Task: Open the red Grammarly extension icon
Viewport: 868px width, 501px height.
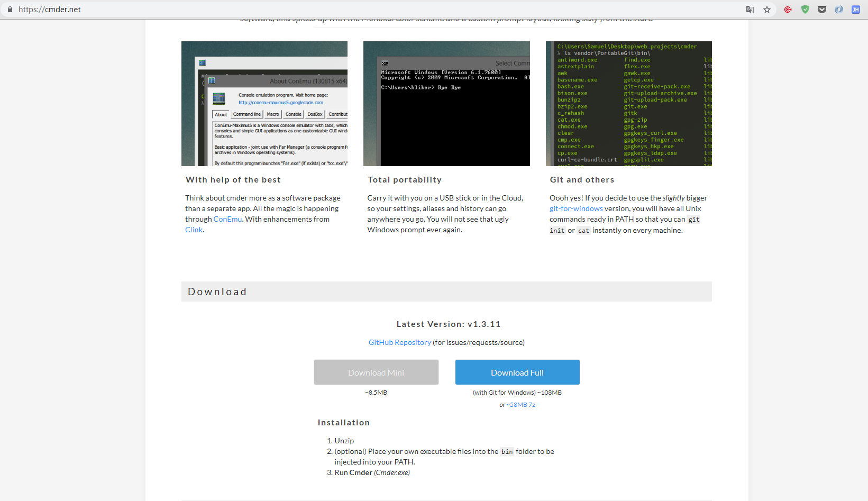Action: pos(788,10)
